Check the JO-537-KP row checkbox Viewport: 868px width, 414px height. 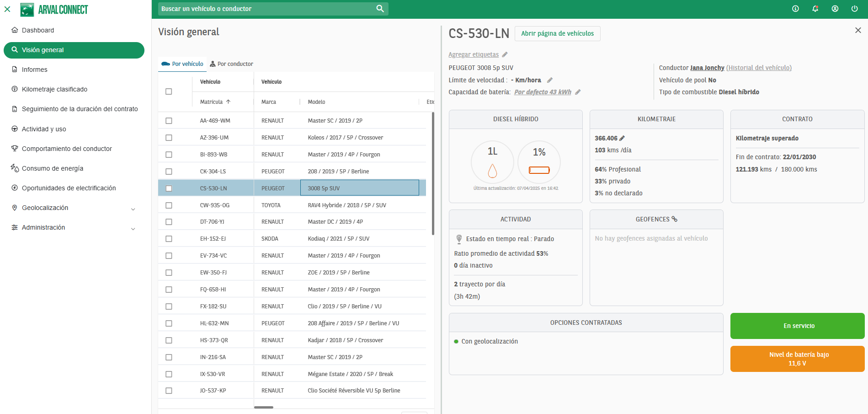[169, 391]
